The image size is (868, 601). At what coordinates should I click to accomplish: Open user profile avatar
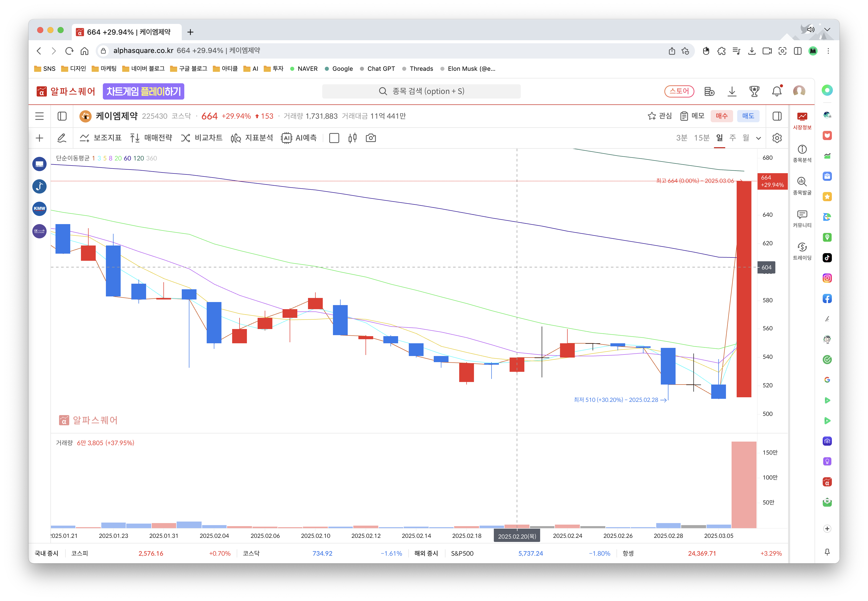tap(799, 91)
